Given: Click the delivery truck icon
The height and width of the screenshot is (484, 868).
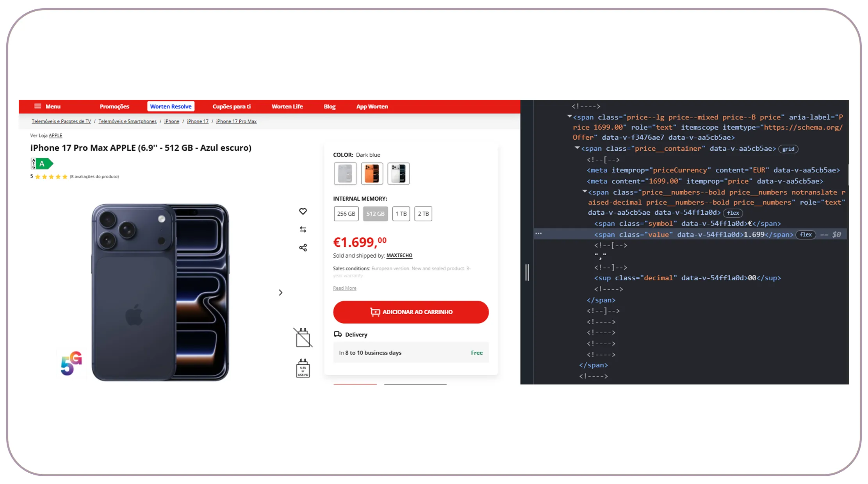Looking at the screenshot, I should click(338, 334).
